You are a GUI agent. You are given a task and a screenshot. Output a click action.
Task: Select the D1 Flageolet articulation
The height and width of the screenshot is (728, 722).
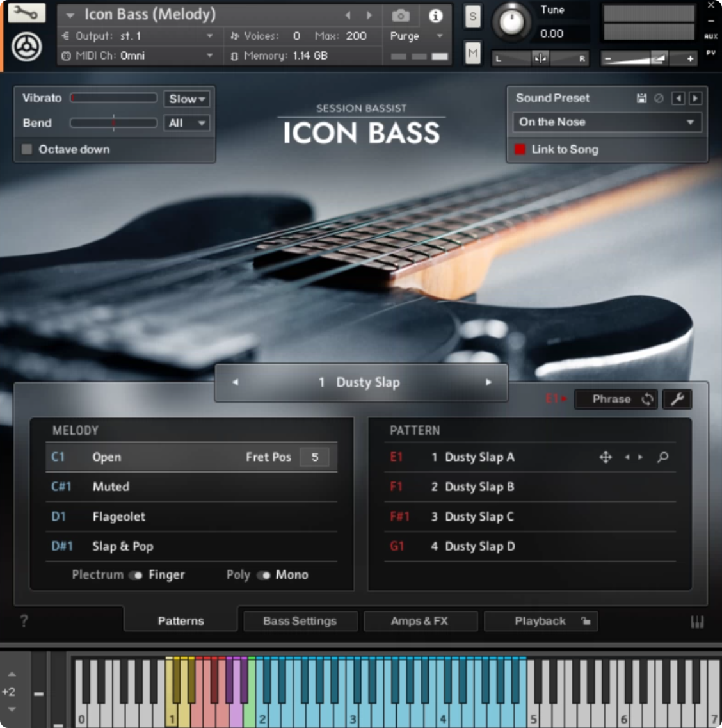click(x=191, y=517)
